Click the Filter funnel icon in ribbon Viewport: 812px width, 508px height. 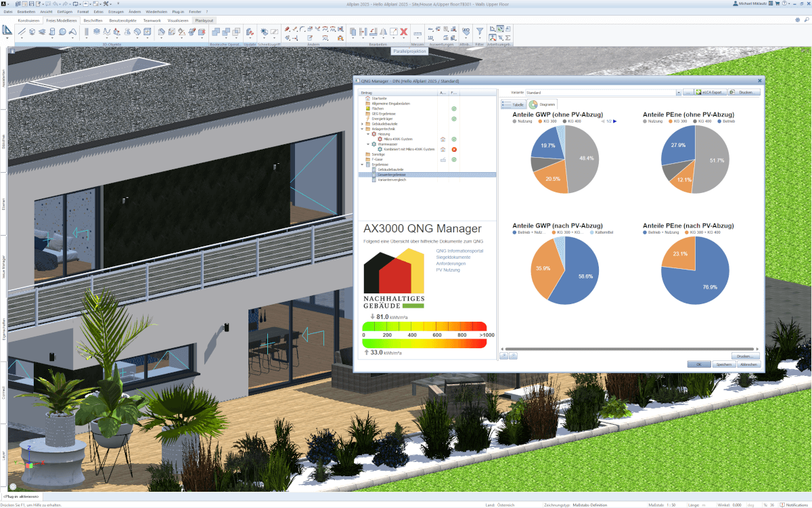tap(479, 31)
